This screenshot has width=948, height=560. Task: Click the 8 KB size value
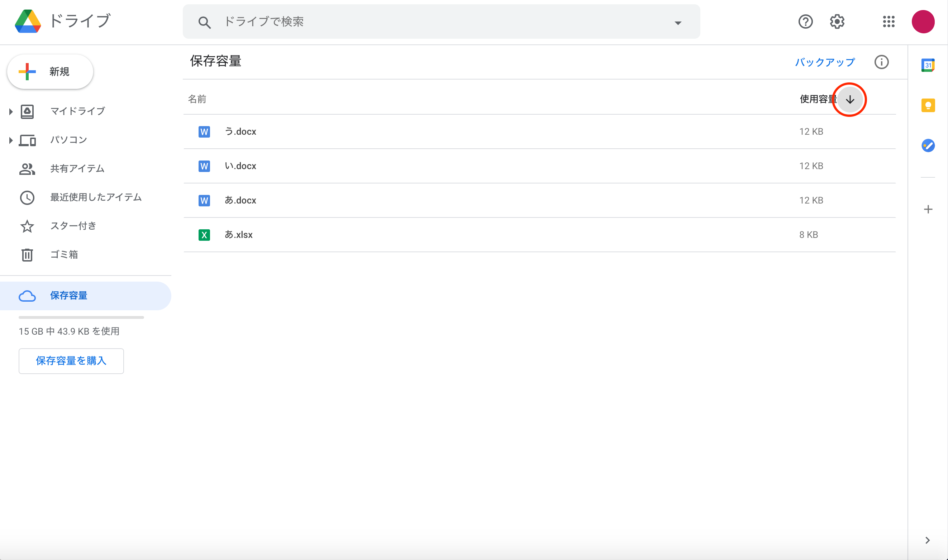point(808,235)
